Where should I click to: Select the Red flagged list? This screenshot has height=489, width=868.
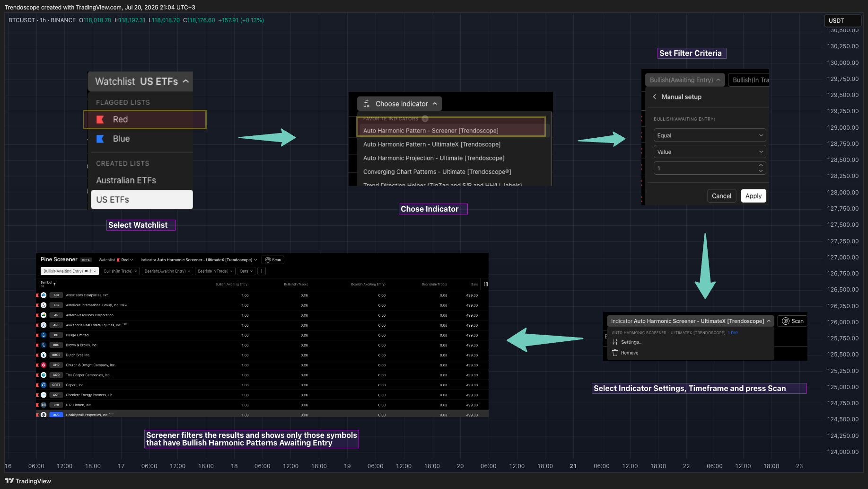[145, 119]
